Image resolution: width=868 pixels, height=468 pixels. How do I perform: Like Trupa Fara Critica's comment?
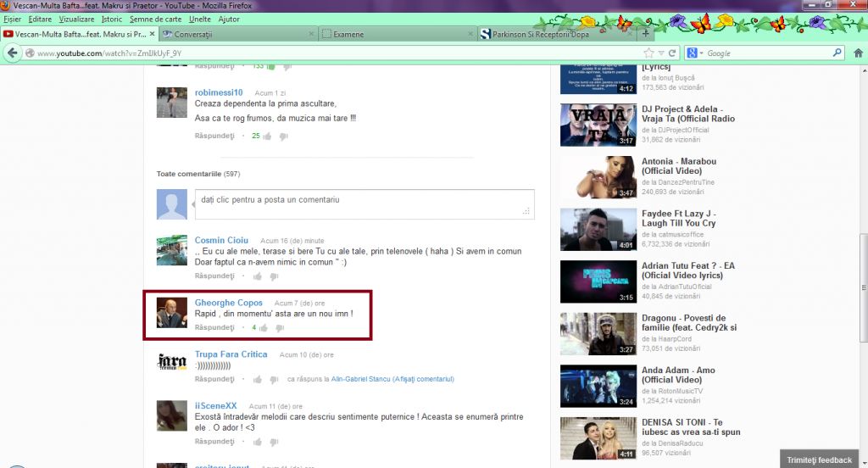pos(258,379)
